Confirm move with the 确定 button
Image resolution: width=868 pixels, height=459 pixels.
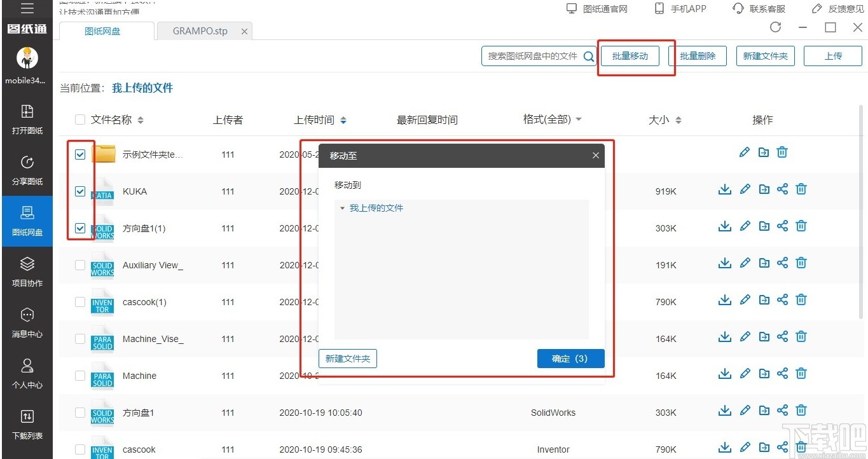pos(570,358)
